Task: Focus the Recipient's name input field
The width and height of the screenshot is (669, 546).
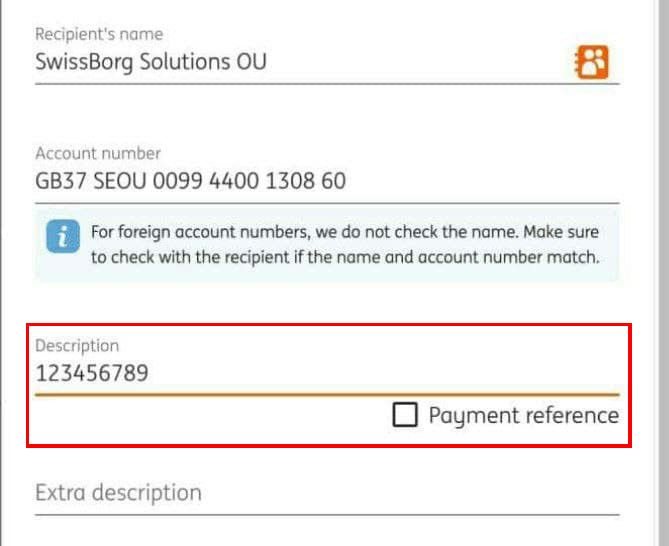Action: tap(300, 63)
